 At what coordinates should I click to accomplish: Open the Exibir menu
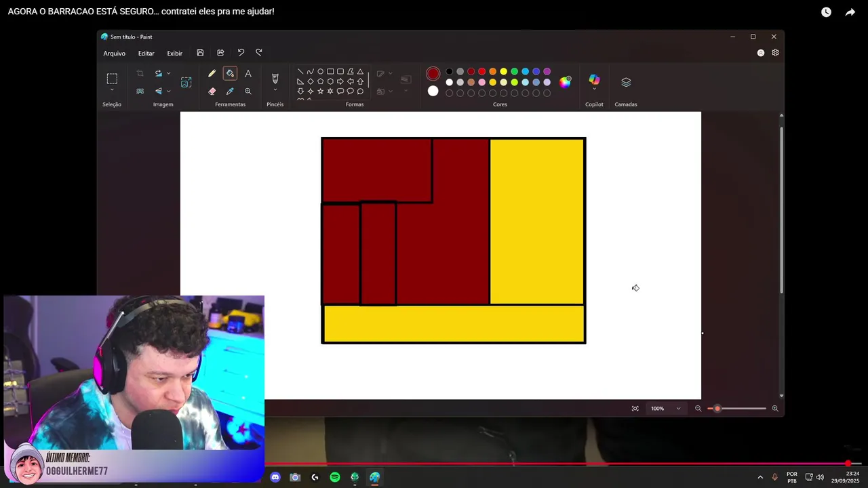click(x=175, y=53)
